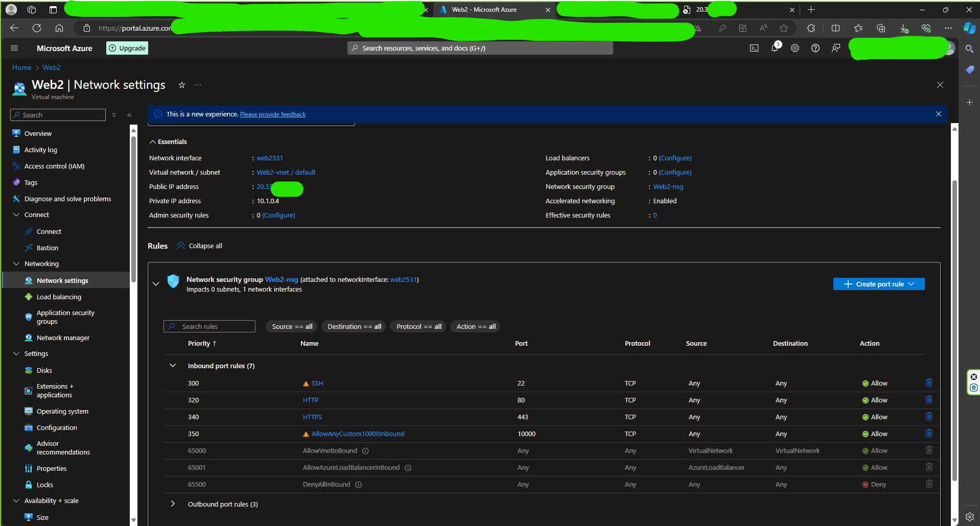Open Azure Cloud Shell icon
The image size is (980, 526).
754,48
